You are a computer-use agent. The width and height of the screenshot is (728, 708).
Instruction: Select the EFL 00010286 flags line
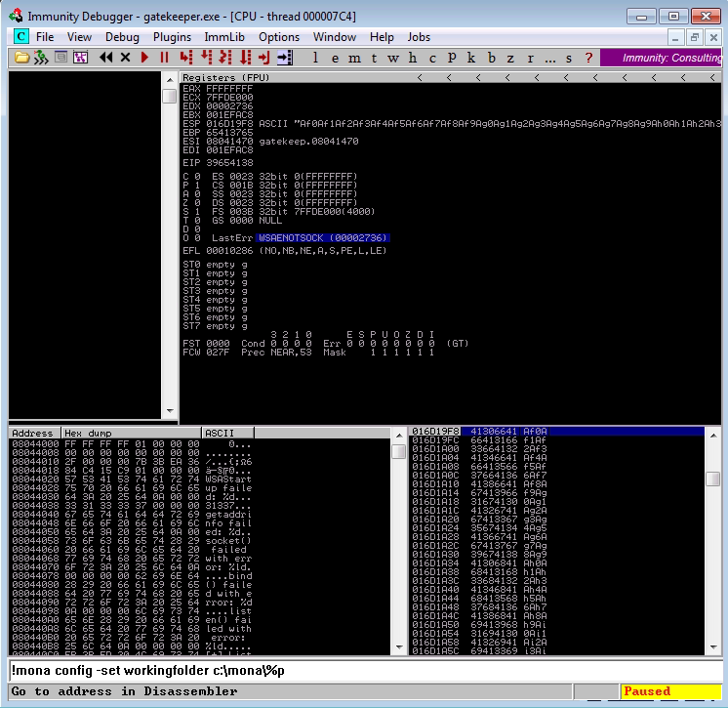tap(285, 251)
